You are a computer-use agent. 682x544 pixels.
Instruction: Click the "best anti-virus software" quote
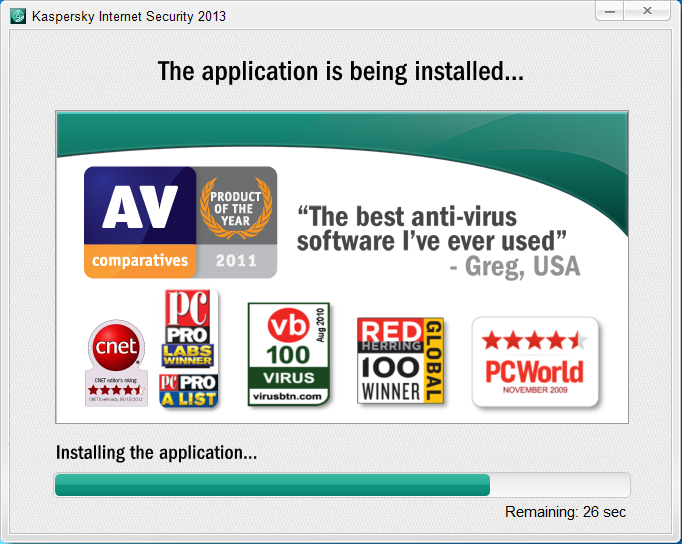[x=431, y=229]
